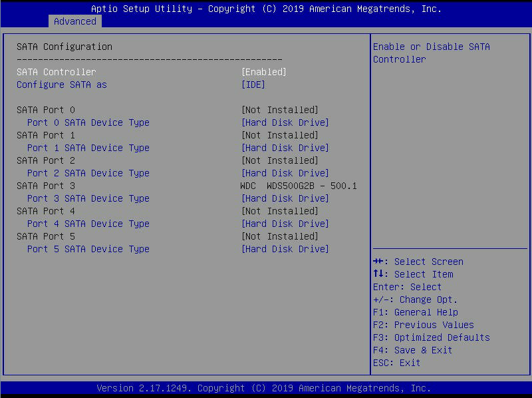532x398 pixels.
Task: Select the Configure SATA as label
Action: [61, 85]
